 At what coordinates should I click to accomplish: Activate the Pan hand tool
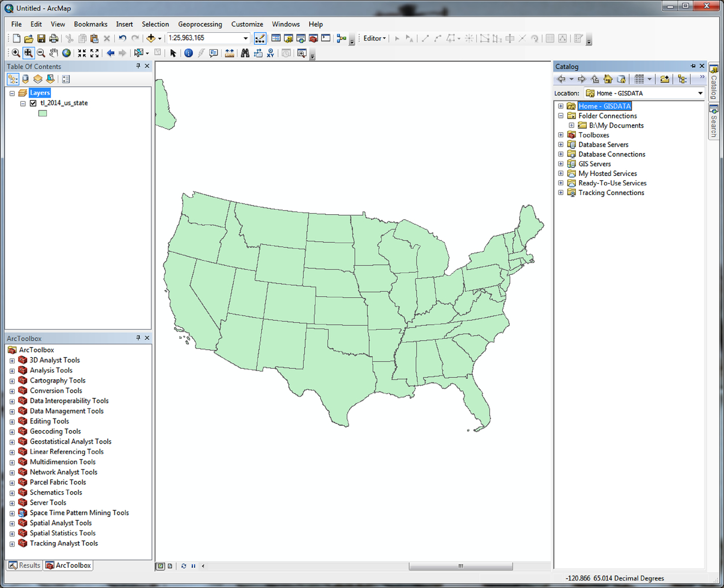coord(54,53)
